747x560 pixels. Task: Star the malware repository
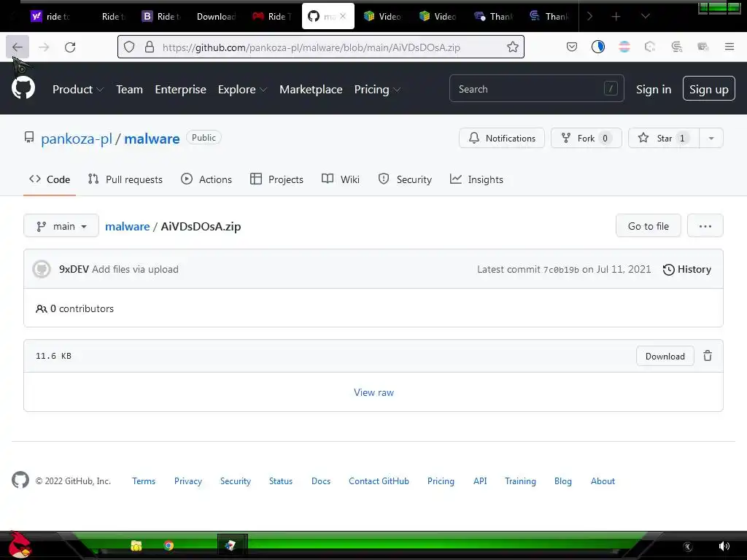[x=664, y=138]
